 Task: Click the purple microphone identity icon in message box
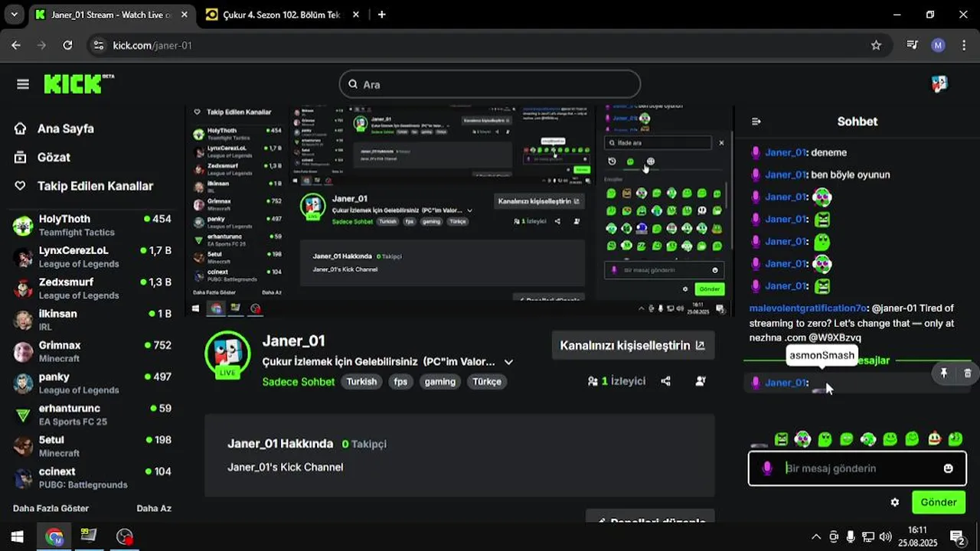pos(768,468)
